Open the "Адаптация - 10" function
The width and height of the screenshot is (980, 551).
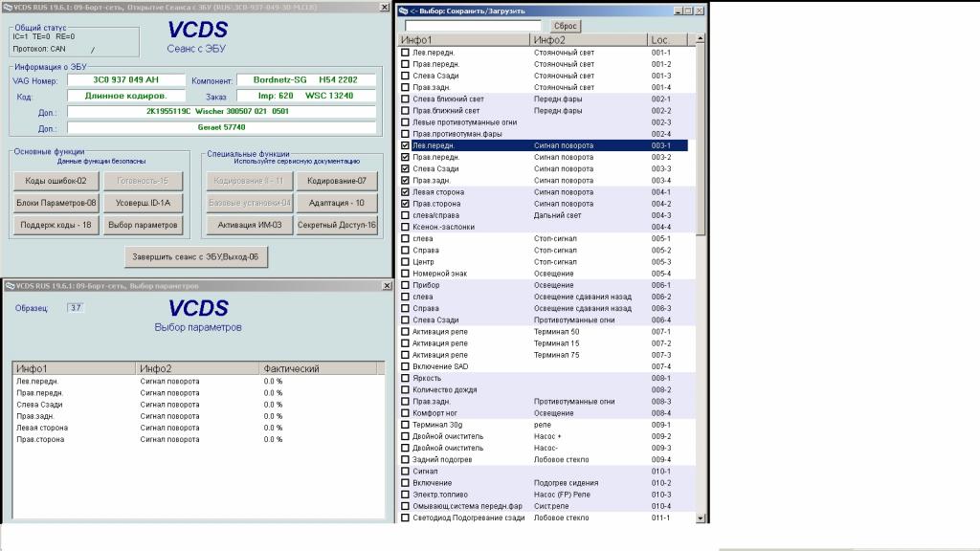(x=336, y=203)
